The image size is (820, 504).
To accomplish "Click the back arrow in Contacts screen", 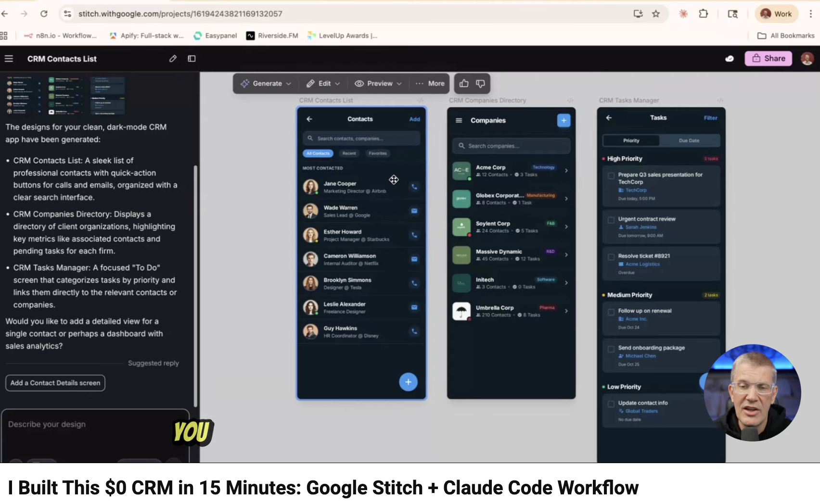I will [x=309, y=119].
